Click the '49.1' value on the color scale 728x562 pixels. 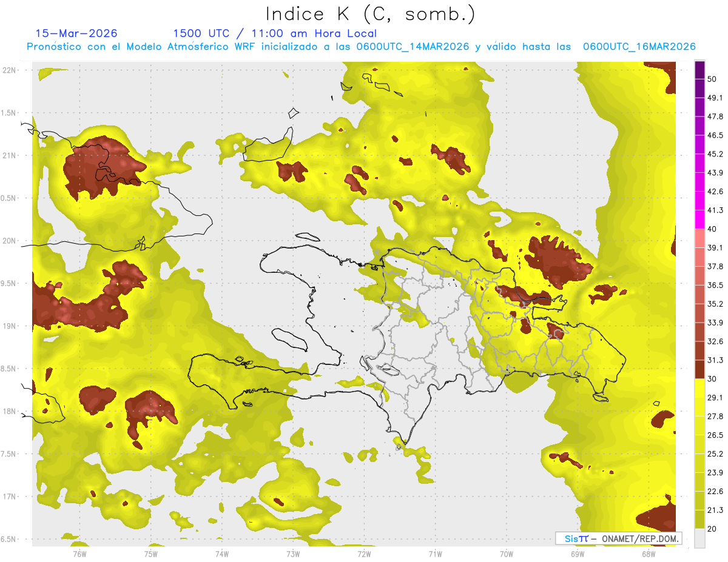[715, 98]
